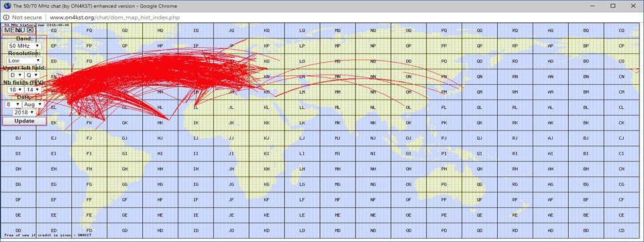Open the upper left field Q dropdown
The width and height of the screenshot is (644, 242).
[x=32, y=75]
